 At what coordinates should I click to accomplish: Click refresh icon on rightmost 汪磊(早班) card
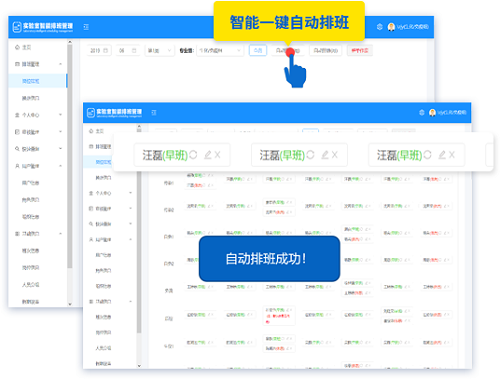point(427,155)
